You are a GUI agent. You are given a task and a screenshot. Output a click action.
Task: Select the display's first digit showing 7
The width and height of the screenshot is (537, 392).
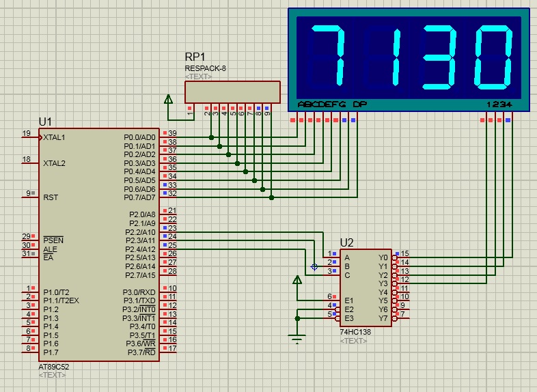click(x=329, y=55)
